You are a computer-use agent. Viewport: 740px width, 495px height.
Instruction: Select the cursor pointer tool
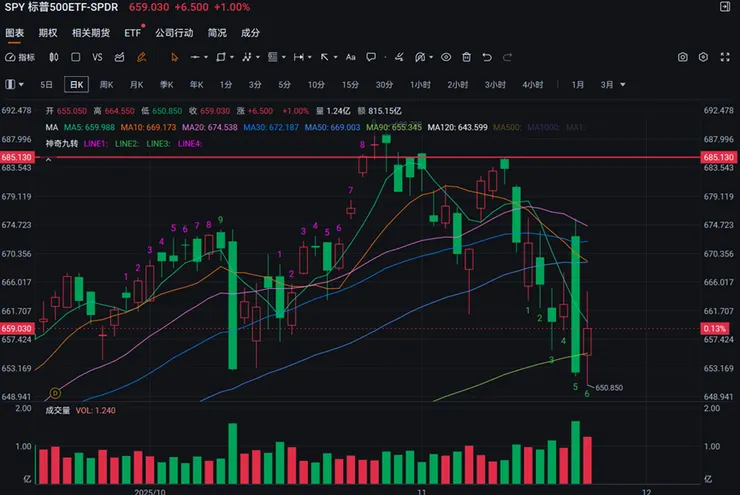pyautogui.click(x=175, y=57)
